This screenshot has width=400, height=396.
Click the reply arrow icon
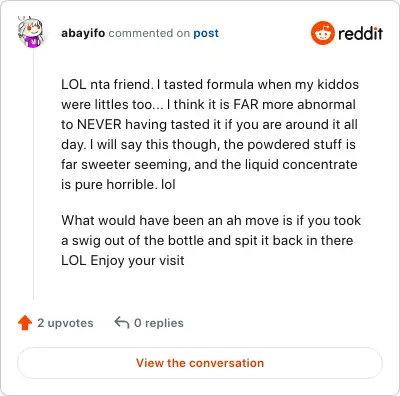click(122, 323)
